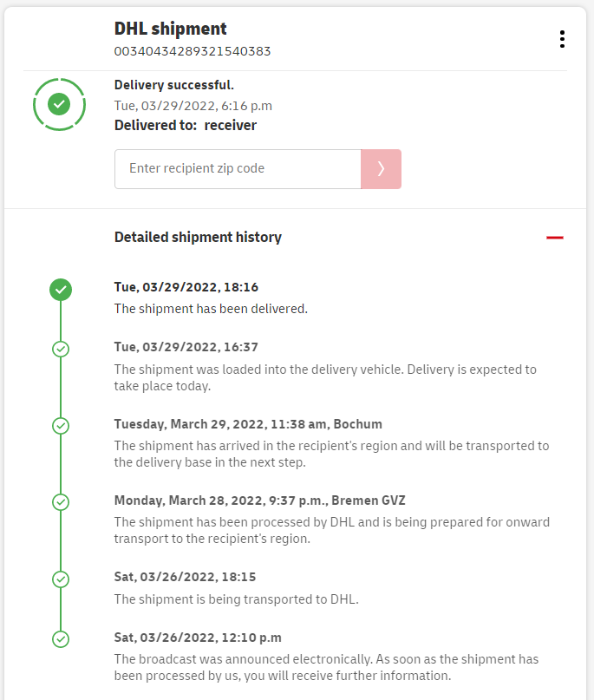The image size is (594, 700).
Task: Click the checkmark beside the 16:37 entry
Action: [61, 349]
